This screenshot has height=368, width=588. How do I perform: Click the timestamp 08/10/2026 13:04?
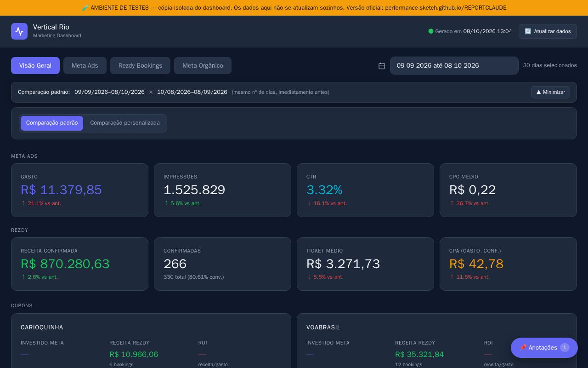(488, 31)
